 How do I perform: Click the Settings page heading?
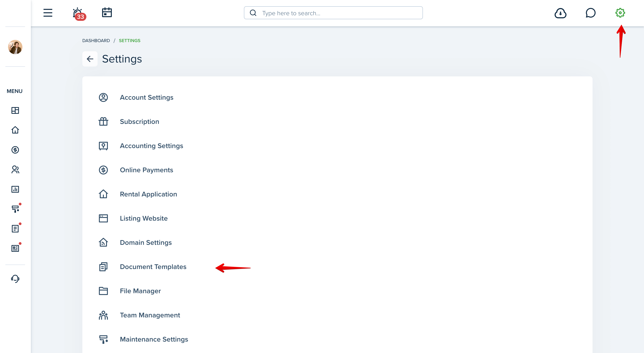point(122,59)
